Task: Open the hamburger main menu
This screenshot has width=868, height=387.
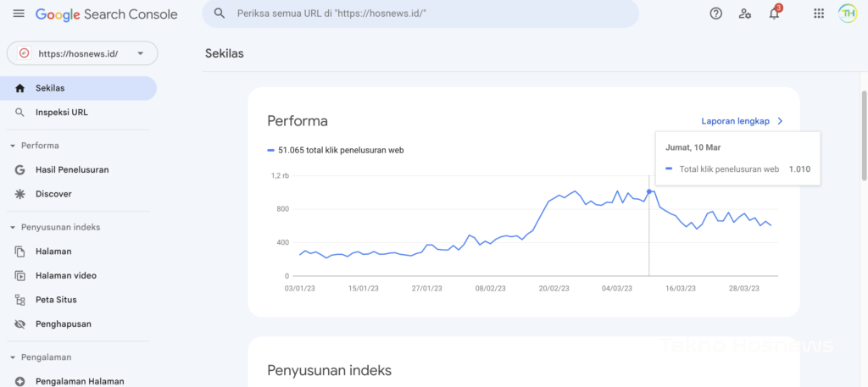Action: [19, 14]
